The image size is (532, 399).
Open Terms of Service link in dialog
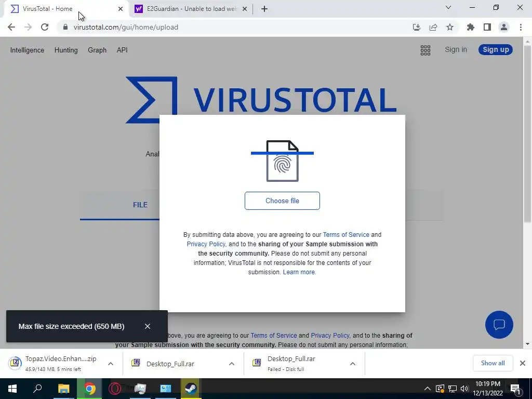(345, 235)
